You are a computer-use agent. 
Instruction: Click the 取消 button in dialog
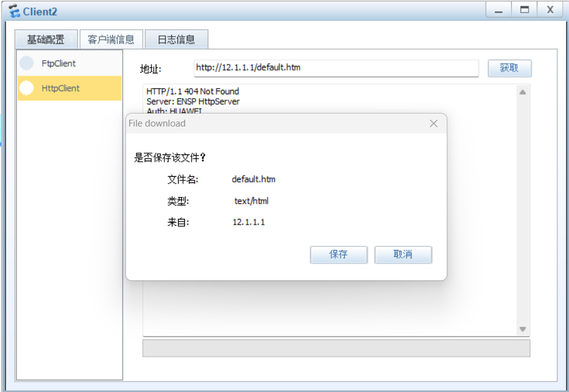click(403, 254)
